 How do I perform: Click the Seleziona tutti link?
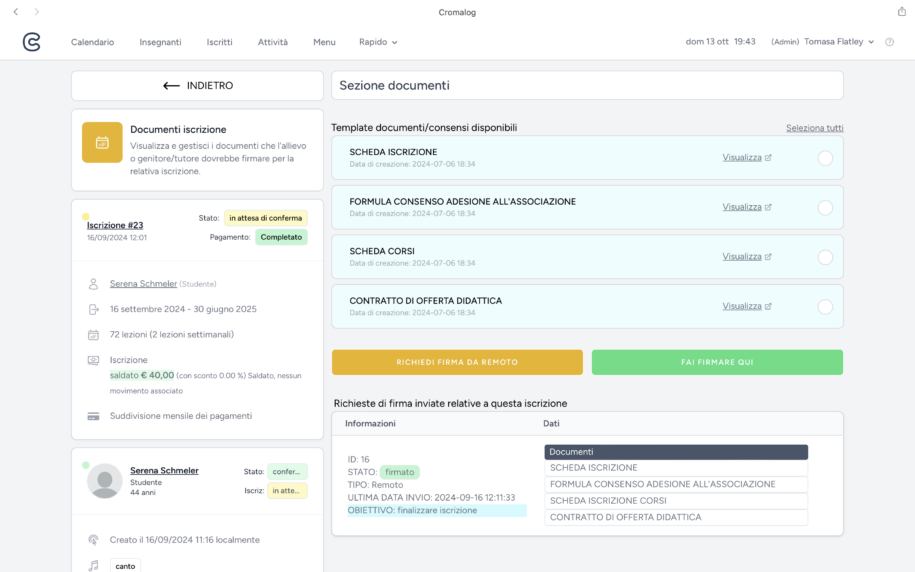(x=814, y=128)
